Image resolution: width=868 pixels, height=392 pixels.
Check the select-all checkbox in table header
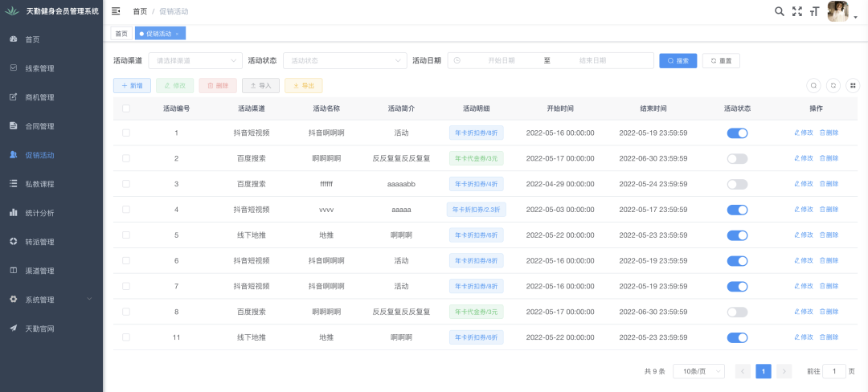point(125,108)
